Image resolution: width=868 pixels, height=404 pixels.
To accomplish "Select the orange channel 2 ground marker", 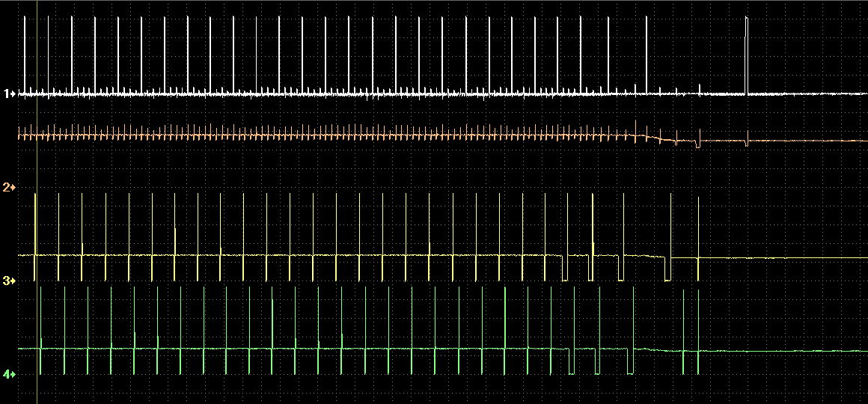I will click(x=10, y=187).
